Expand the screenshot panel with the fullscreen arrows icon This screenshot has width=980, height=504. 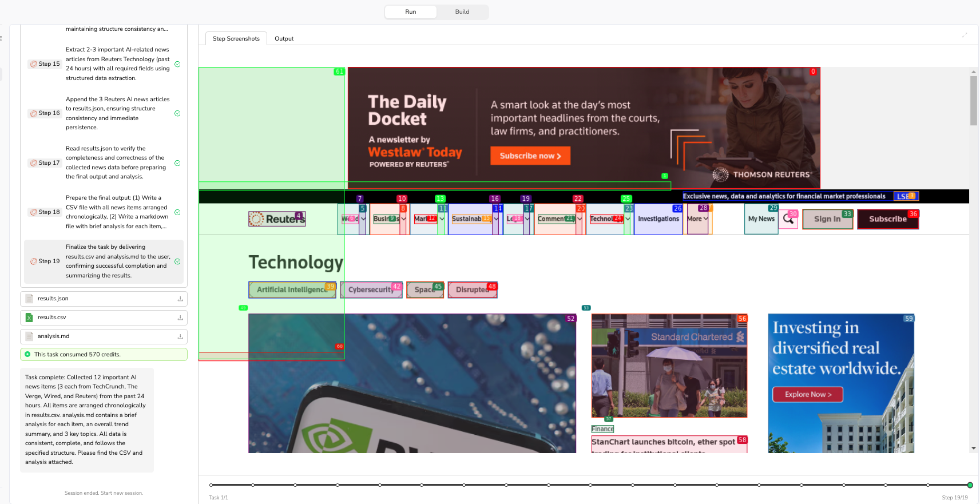pos(965,35)
